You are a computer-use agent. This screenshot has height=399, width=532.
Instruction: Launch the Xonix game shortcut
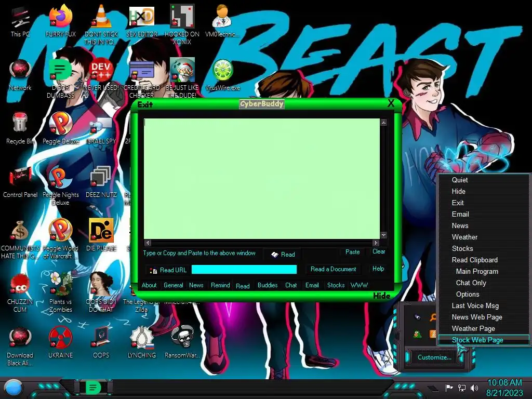point(182,24)
